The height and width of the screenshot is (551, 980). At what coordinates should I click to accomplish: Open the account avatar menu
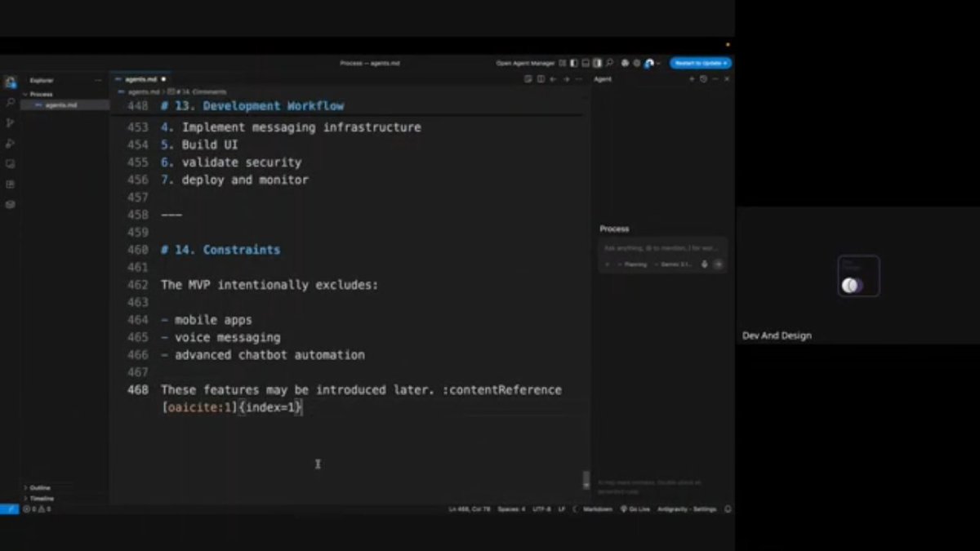click(x=649, y=64)
